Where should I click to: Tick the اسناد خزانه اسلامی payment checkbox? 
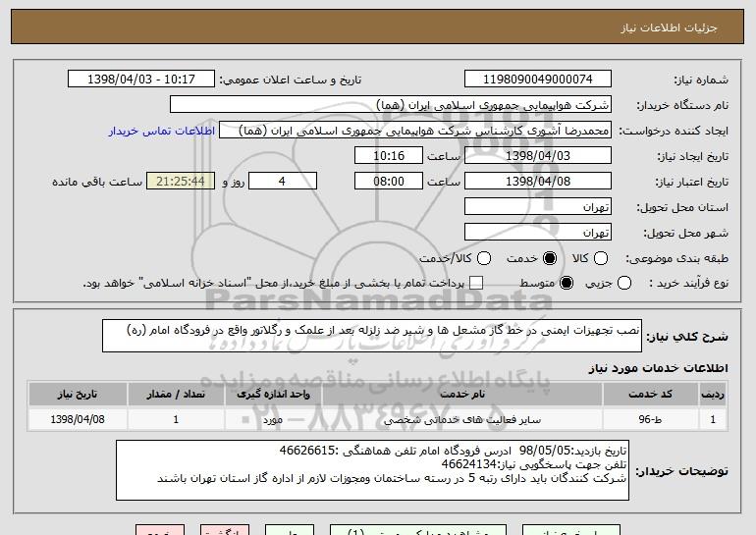476,283
